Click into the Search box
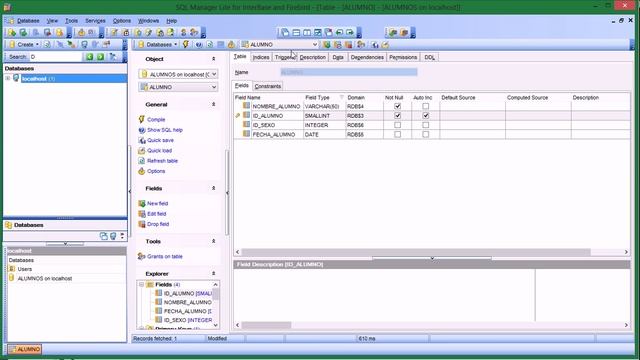The image size is (640, 360). point(56,57)
